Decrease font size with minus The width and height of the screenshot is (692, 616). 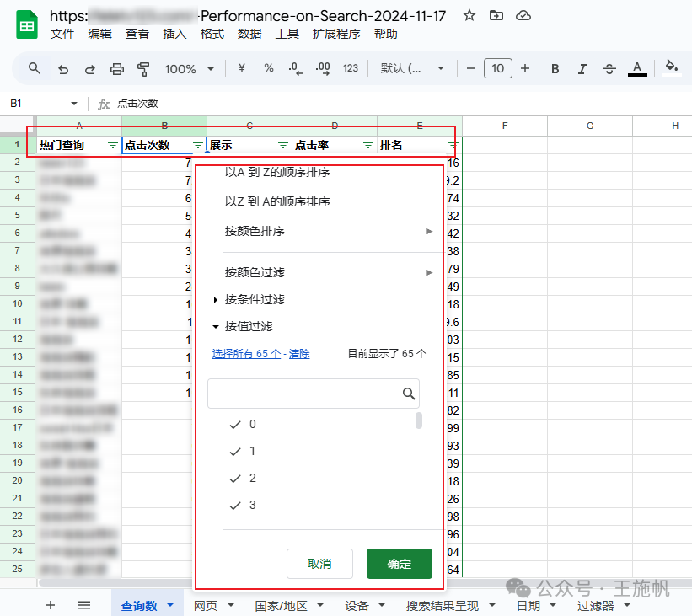coord(471,68)
